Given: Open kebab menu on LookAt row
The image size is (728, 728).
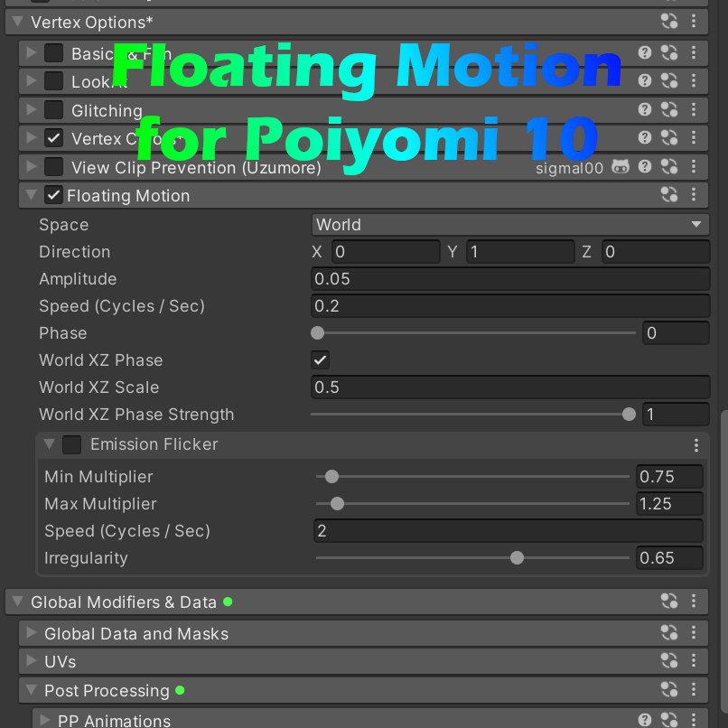Looking at the screenshot, I should [693, 80].
